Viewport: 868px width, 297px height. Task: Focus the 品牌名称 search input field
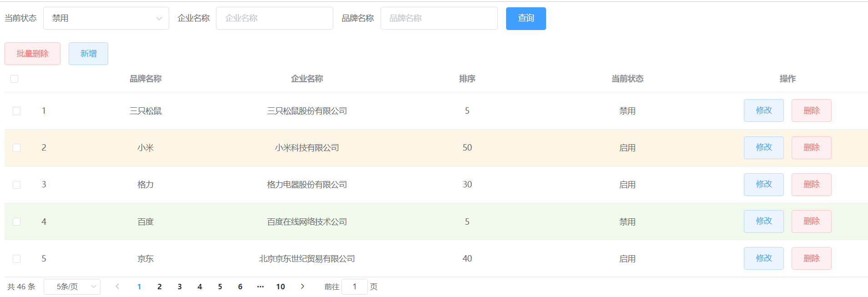439,18
